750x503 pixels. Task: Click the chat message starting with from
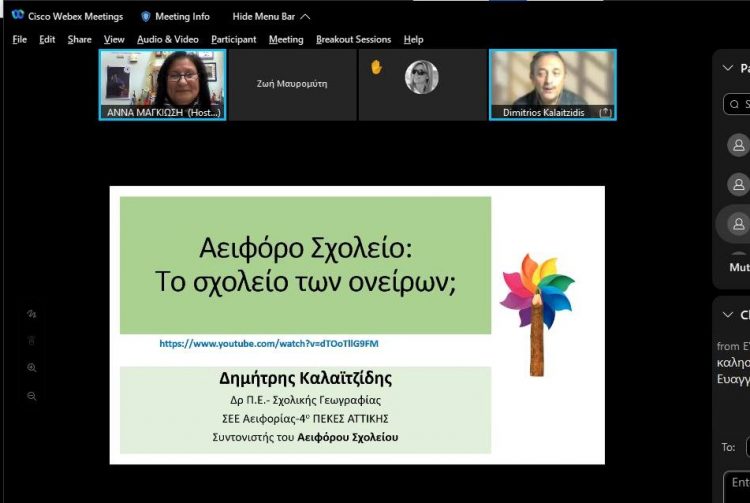(733, 362)
